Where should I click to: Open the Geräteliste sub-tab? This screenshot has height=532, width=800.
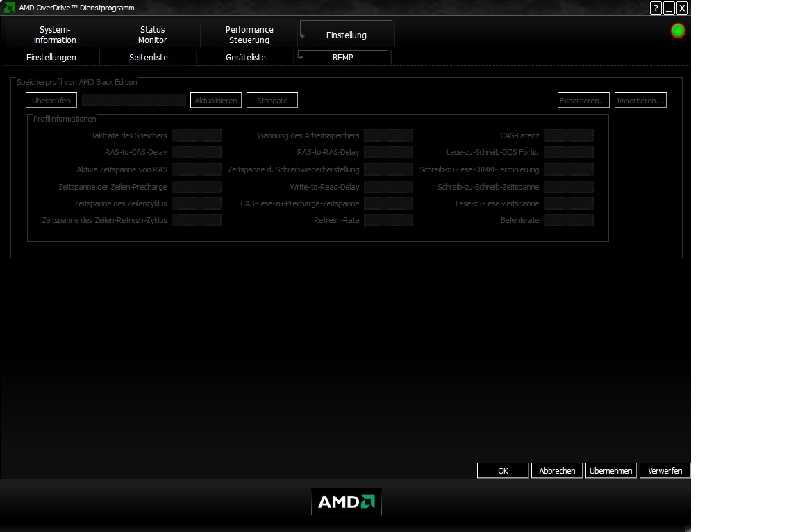(246, 57)
